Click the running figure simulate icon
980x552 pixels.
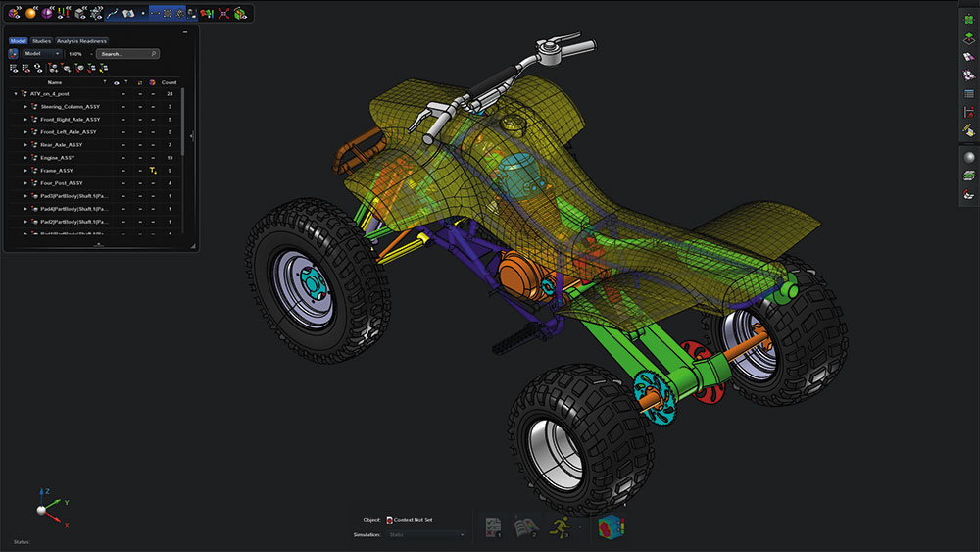point(560,527)
